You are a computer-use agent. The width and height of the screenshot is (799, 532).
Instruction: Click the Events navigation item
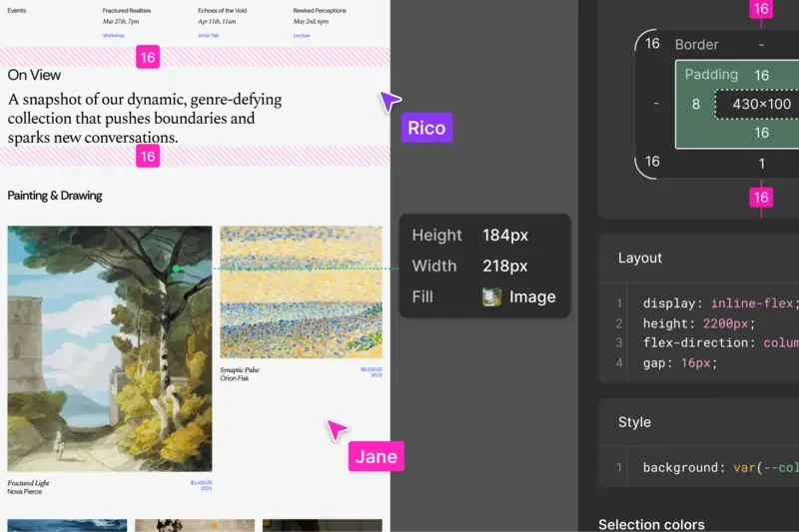17,11
